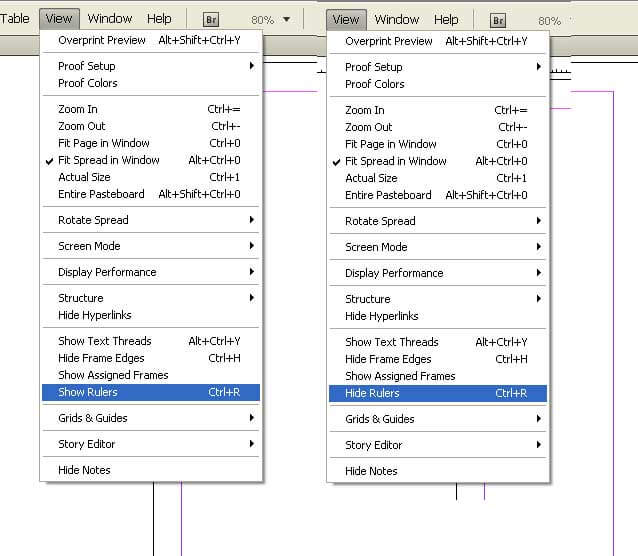Image resolution: width=638 pixels, height=556 pixels.
Task: Expand Grids & Guides submenu in left menu
Action: [151, 418]
